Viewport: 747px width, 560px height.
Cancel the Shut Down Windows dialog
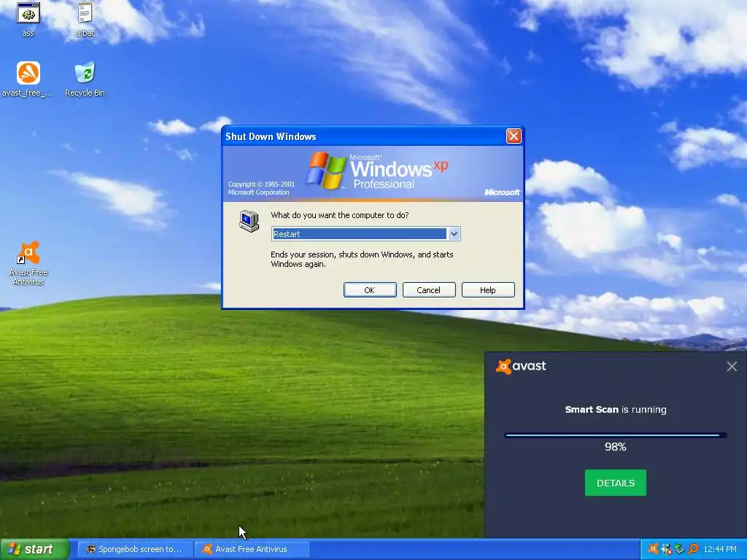tap(429, 290)
